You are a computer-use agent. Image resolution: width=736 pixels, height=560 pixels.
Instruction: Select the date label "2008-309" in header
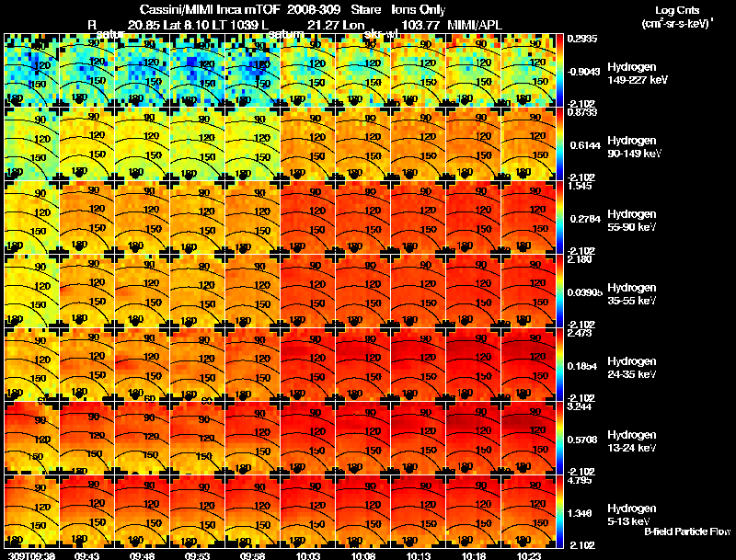coord(313,10)
